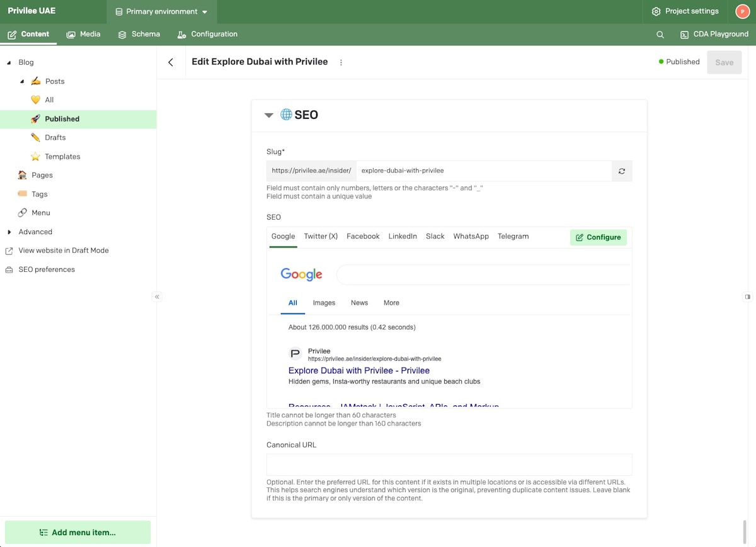Switch to the Media tab
This screenshot has width=756, height=547.
83,35
